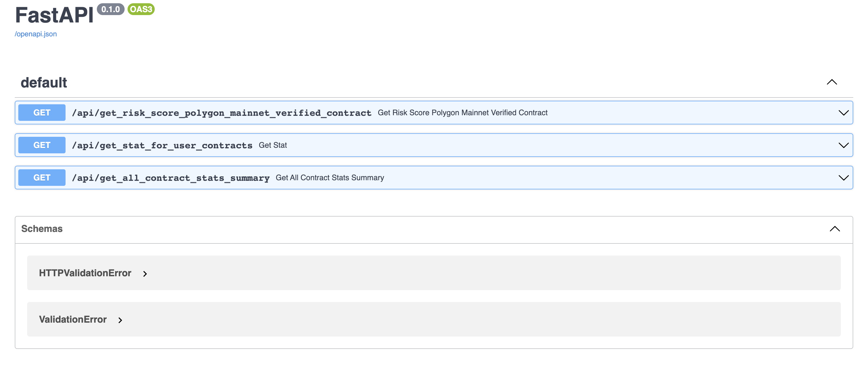The height and width of the screenshot is (390, 868).
Task: Collapse the Schemas section with its chevron
Action: pos(835,229)
